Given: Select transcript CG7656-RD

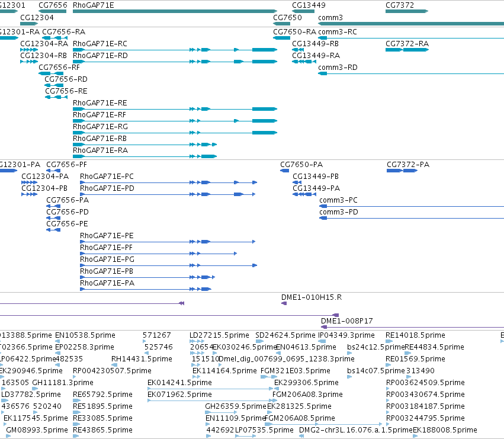Looking at the screenshot, I should tap(54, 85).
